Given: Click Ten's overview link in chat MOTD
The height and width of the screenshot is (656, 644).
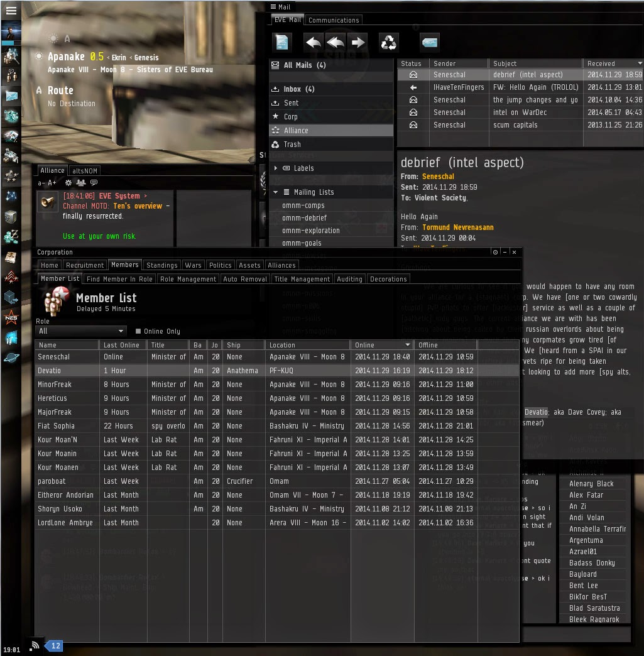Looking at the screenshot, I should 138,206.
